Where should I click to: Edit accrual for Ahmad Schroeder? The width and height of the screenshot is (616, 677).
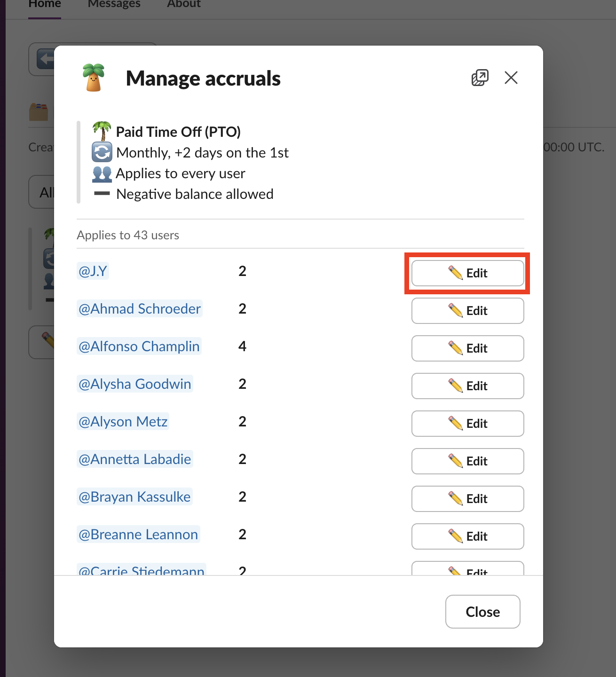[467, 311]
